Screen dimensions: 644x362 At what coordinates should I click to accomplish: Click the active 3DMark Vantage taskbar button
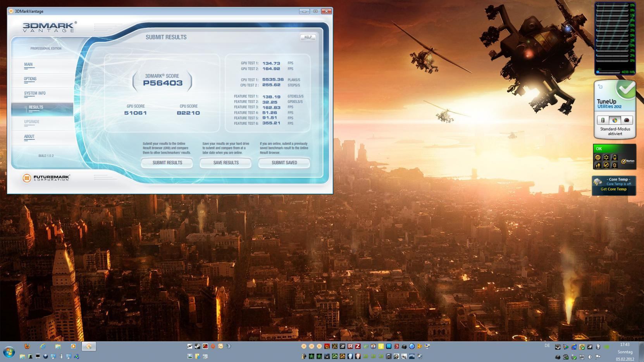click(x=89, y=347)
